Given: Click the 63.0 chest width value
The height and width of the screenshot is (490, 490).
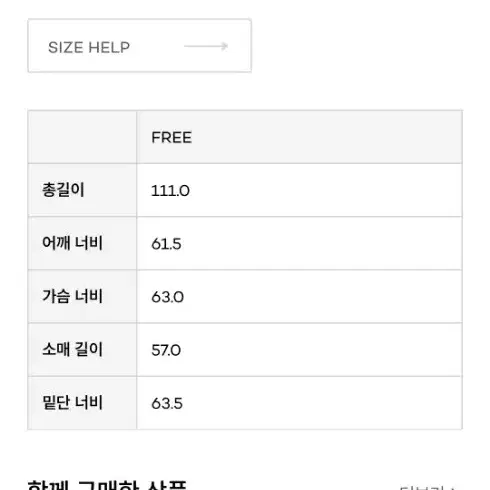Looking at the screenshot, I should [167, 297].
